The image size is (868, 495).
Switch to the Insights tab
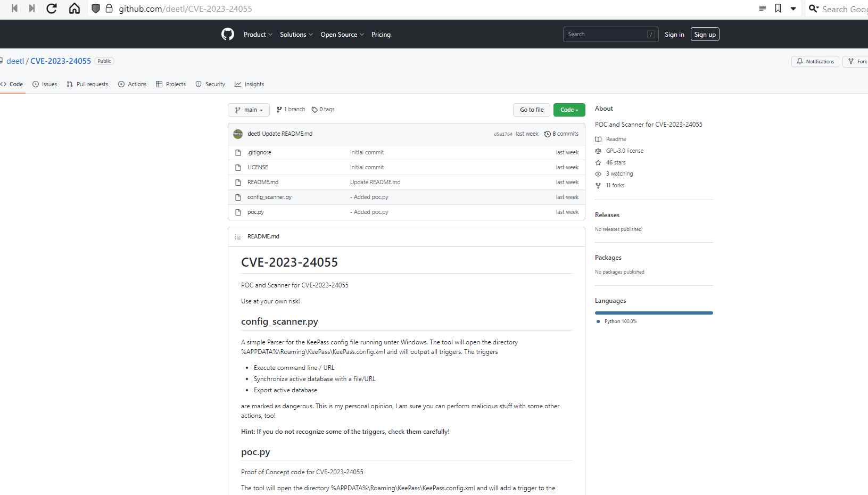pos(249,84)
